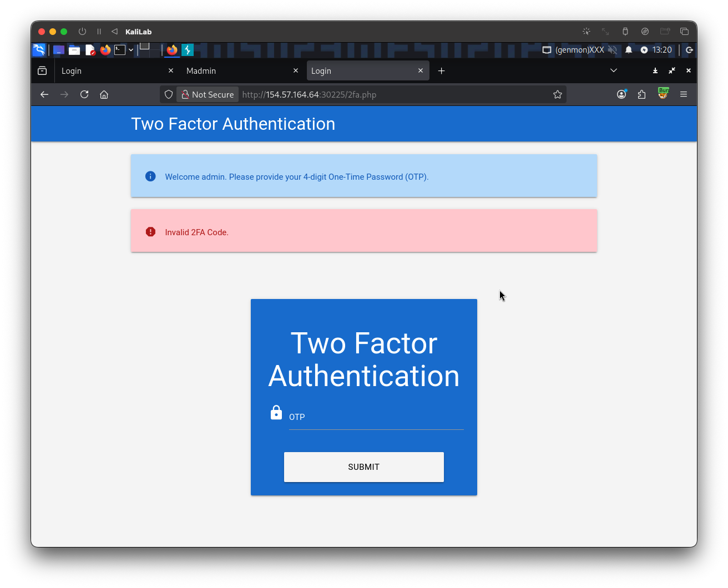Image resolution: width=728 pixels, height=588 pixels.
Task: Open the Firefox extensions puzzle icon
Action: [642, 94]
